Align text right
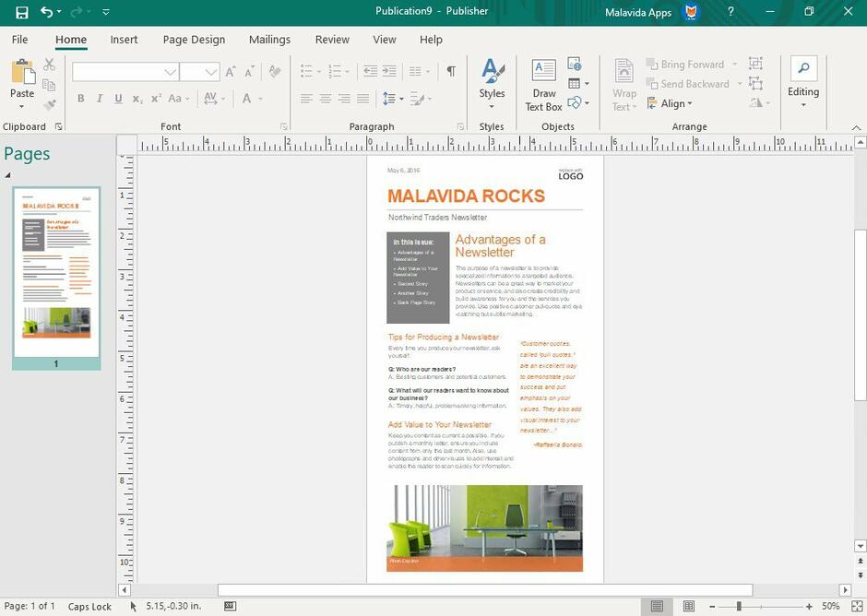The image size is (867, 616). 344,99
